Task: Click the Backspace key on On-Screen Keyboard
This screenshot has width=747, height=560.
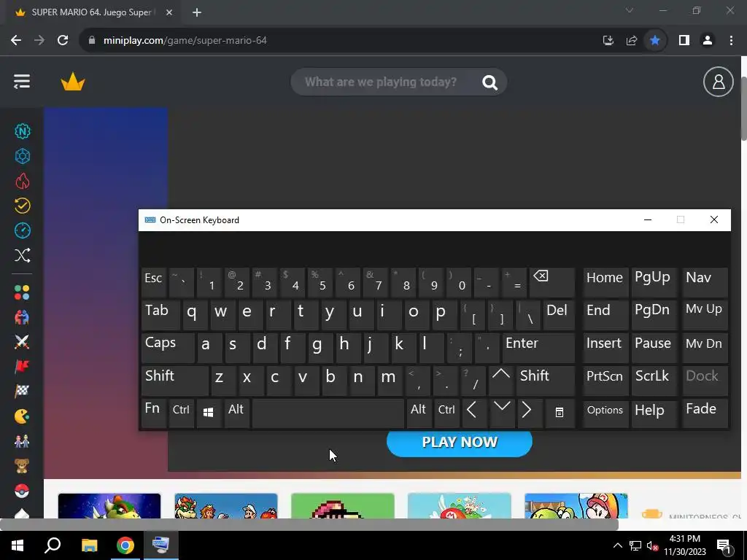Action: (x=552, y=282)
